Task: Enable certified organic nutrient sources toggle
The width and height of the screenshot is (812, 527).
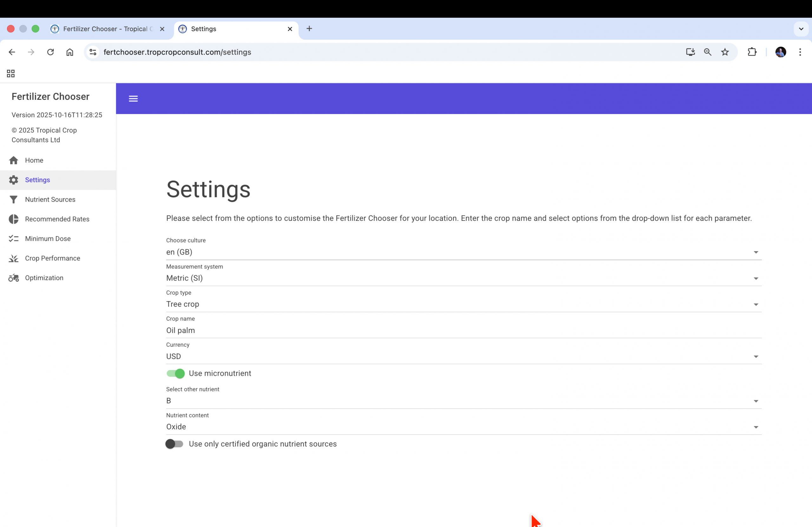Action: point(174,444)
